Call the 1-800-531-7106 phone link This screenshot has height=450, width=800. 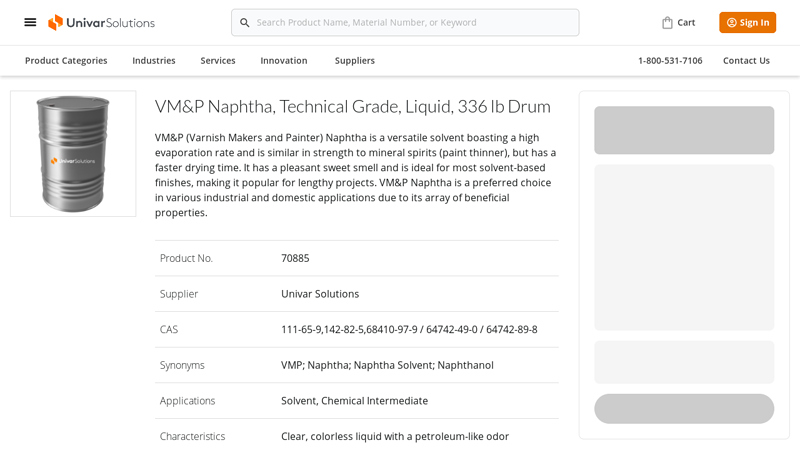(670, 61)
